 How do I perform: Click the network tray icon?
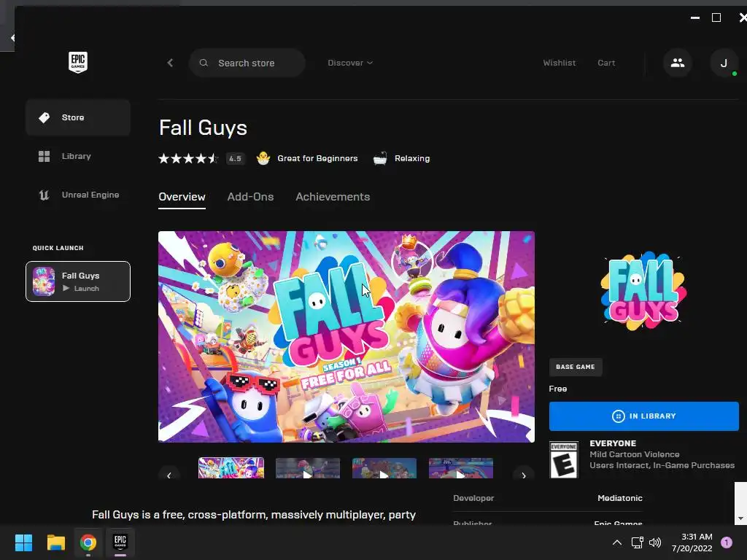pyautogui.click(x=637, y=542)
